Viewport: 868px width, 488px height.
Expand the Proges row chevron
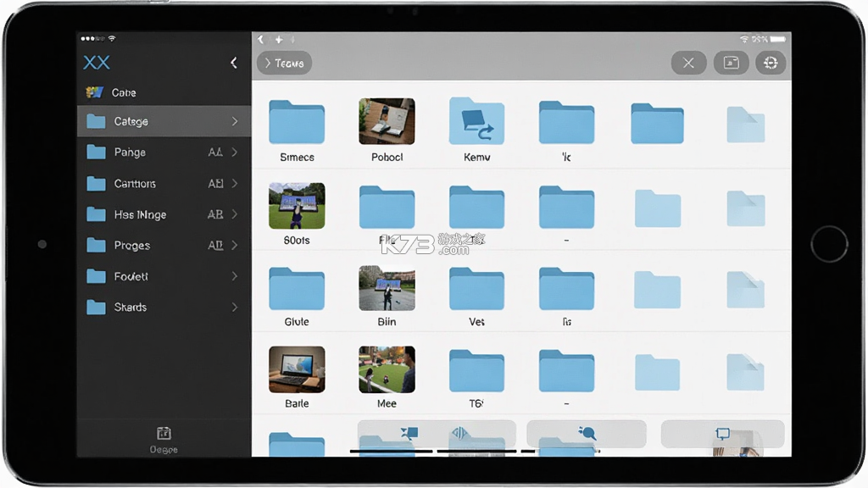coord(235,245)
